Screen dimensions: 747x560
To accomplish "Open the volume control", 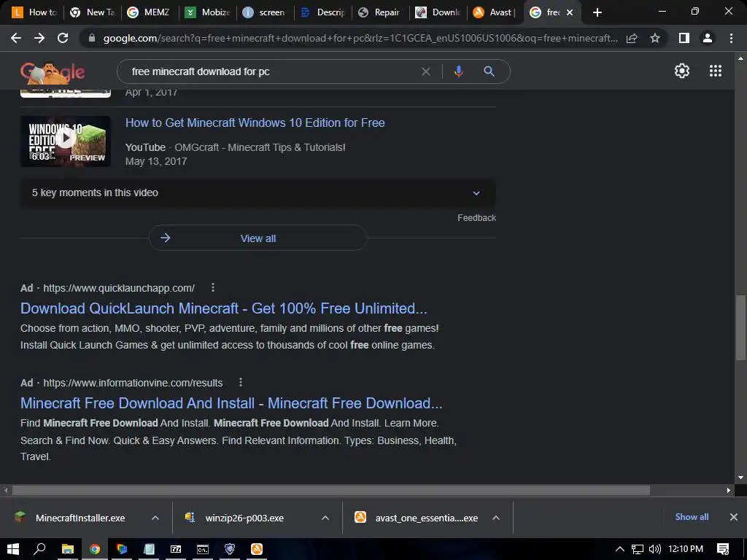I will [655, 549].
